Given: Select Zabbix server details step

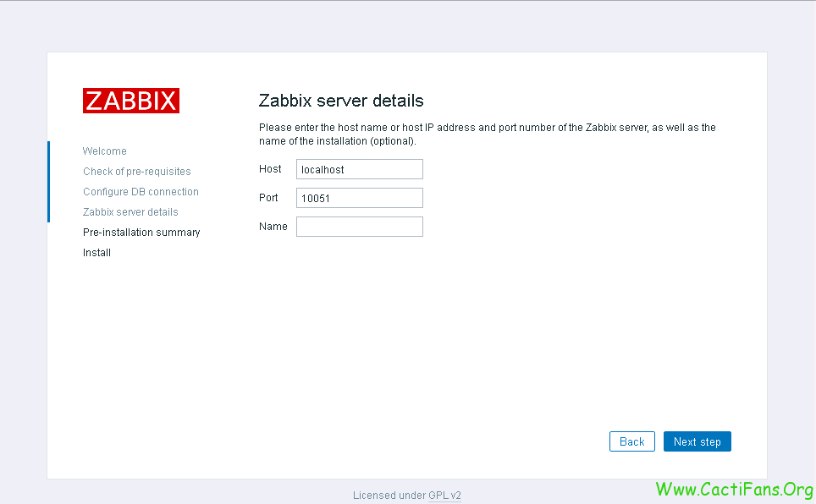Looking at the screenshot, I should tap(130, 211).
